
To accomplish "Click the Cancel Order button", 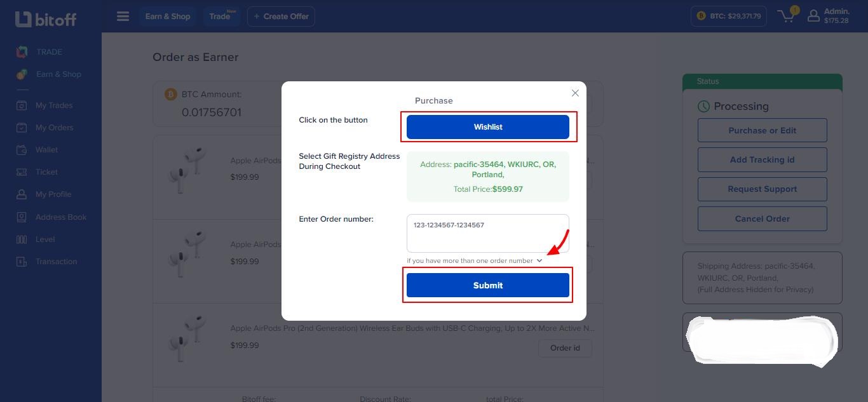I will click(762, 218).
